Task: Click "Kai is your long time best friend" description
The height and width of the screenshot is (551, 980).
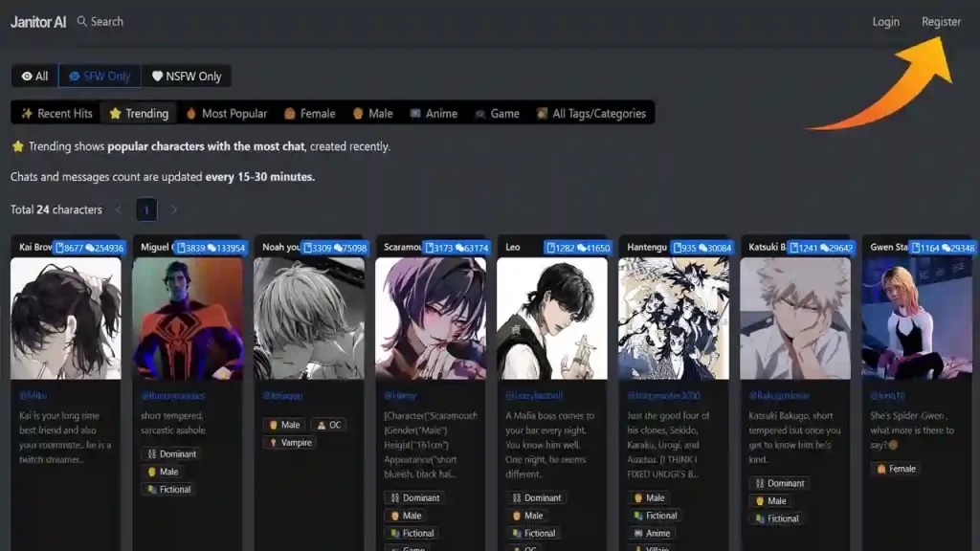Action: coord(65,437)
